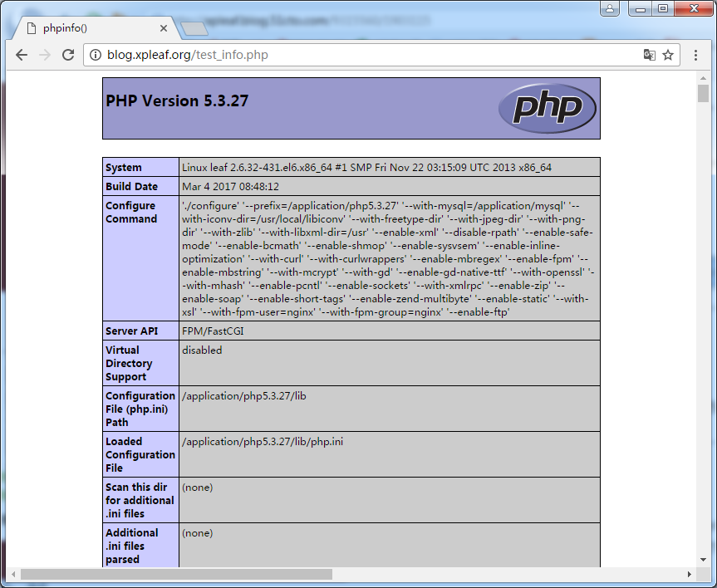Screen dimensions: 717x588
Task: Minimize the Chrome window
Action: pos(641,8)
